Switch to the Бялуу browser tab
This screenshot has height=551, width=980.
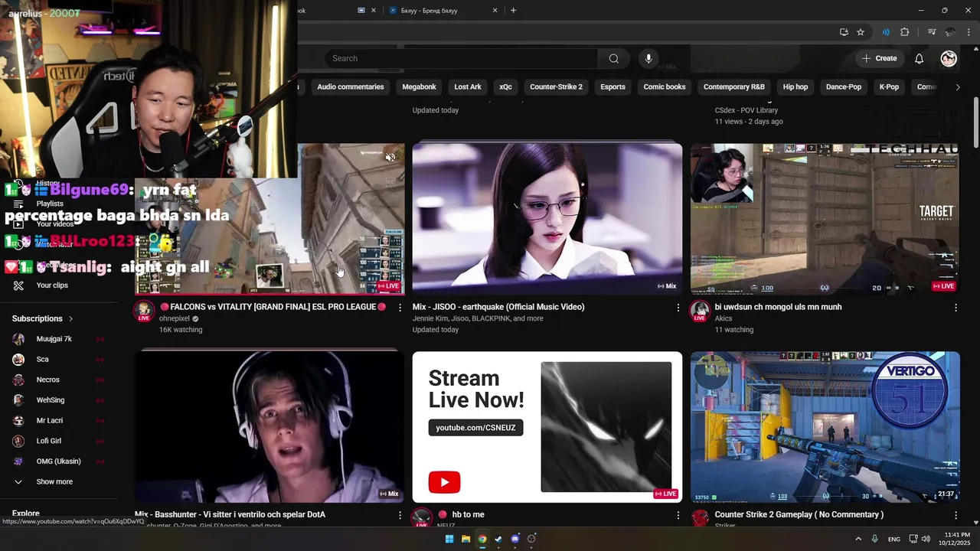coord(442,11)
